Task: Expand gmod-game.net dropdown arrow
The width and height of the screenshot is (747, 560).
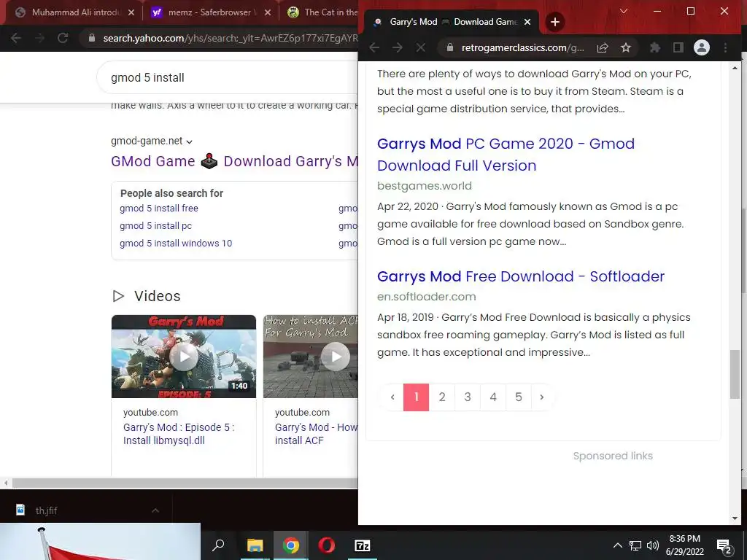Action: click(189, 141)
